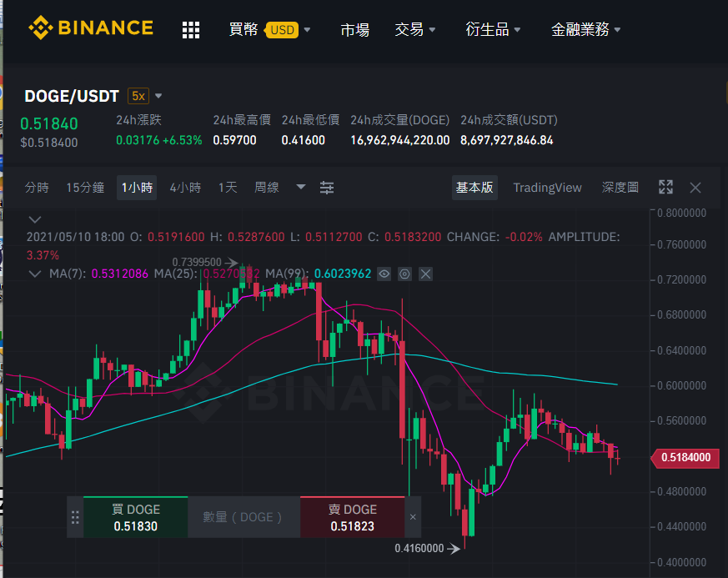The image size is (728, 578).
Task: Open the 衍生品 derivatives menu
Action: click(x=493, y=30)
